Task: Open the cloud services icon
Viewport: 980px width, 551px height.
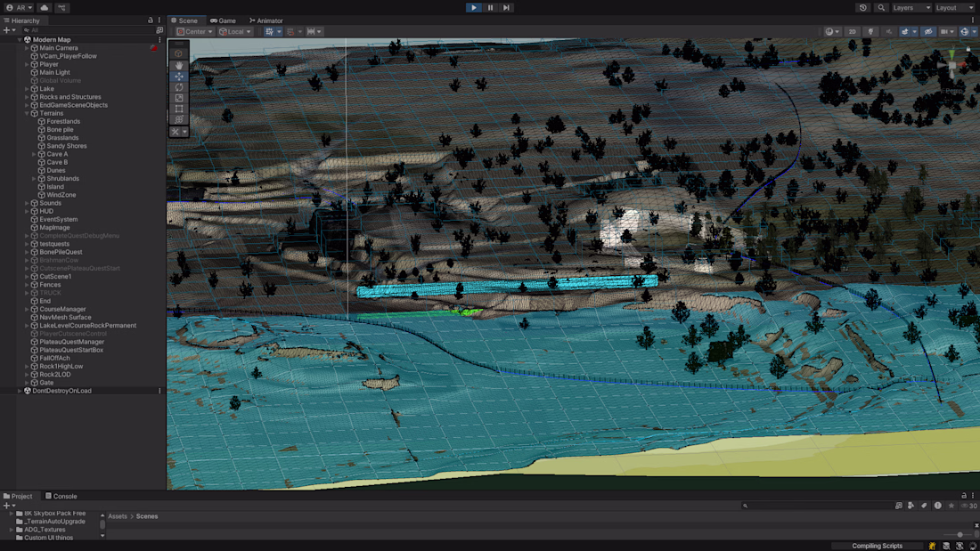Action: 44,7
